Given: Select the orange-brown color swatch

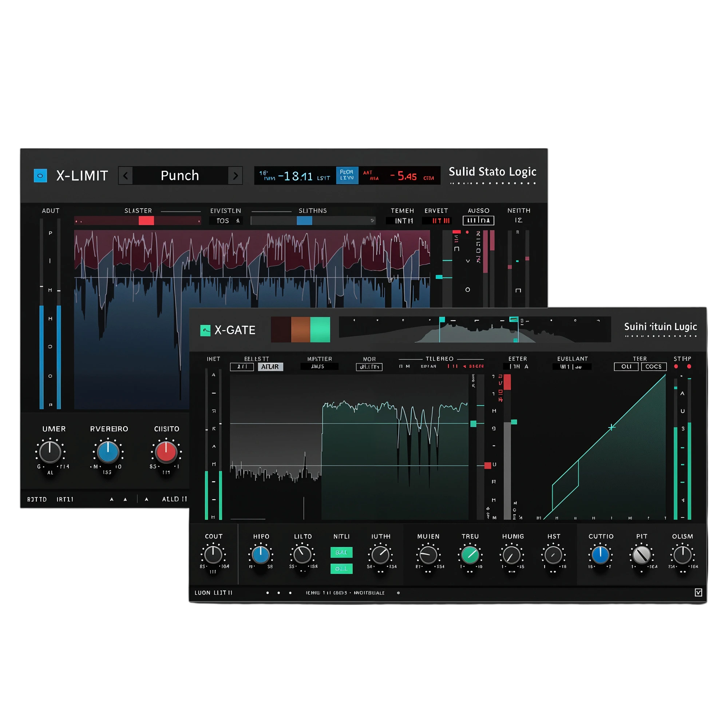Looking at the screenshot, I should [301, 329].
